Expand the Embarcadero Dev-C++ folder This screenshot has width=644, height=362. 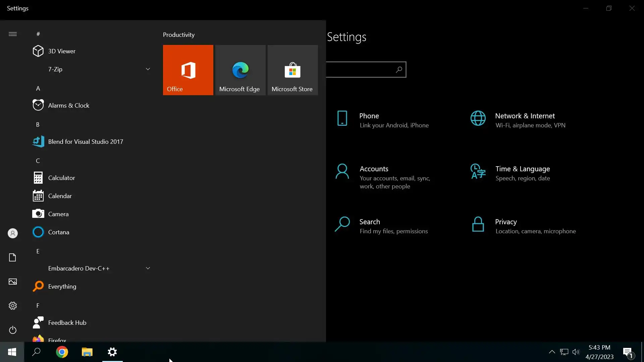click(148, 268)
